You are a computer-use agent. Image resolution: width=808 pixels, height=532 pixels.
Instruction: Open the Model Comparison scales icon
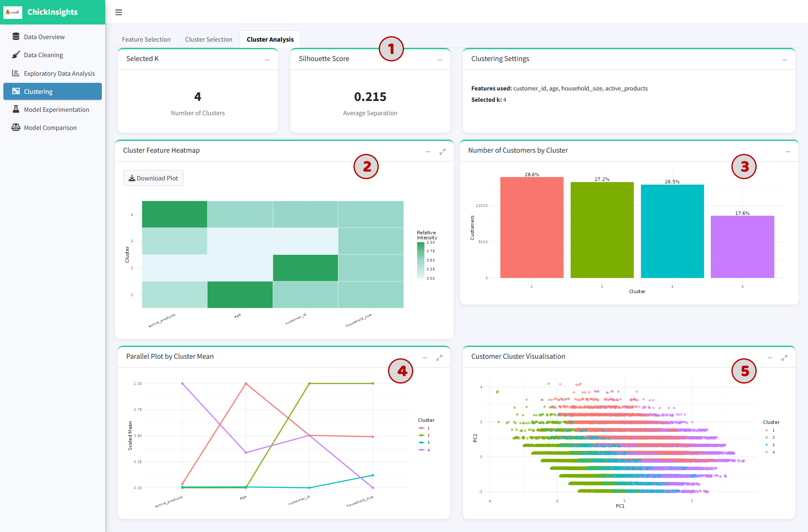(16, 127)
